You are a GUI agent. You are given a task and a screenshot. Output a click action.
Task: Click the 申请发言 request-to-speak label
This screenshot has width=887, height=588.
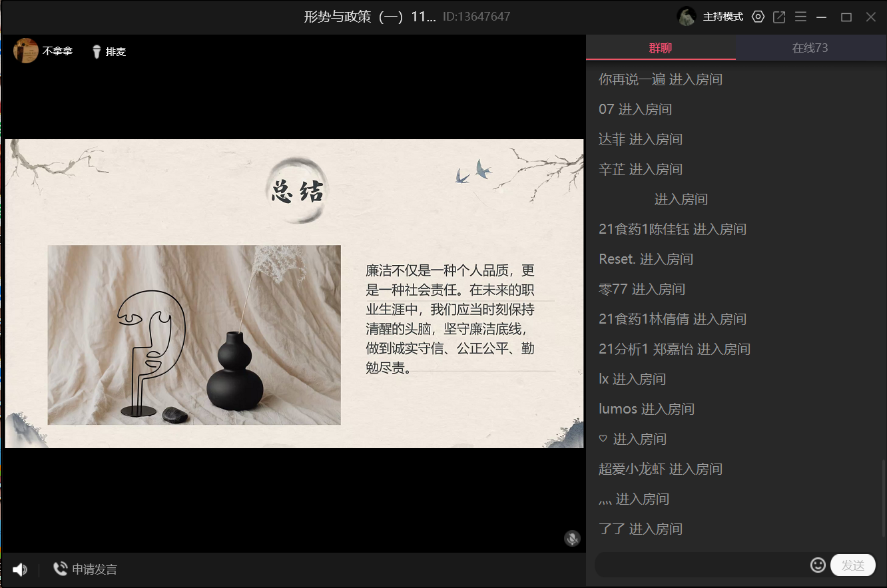point(95,569)
